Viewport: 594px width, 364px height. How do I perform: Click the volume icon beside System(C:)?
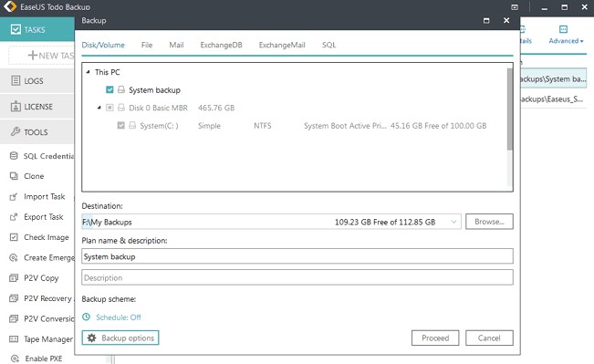pyautogui.click(x=132, y=125)
